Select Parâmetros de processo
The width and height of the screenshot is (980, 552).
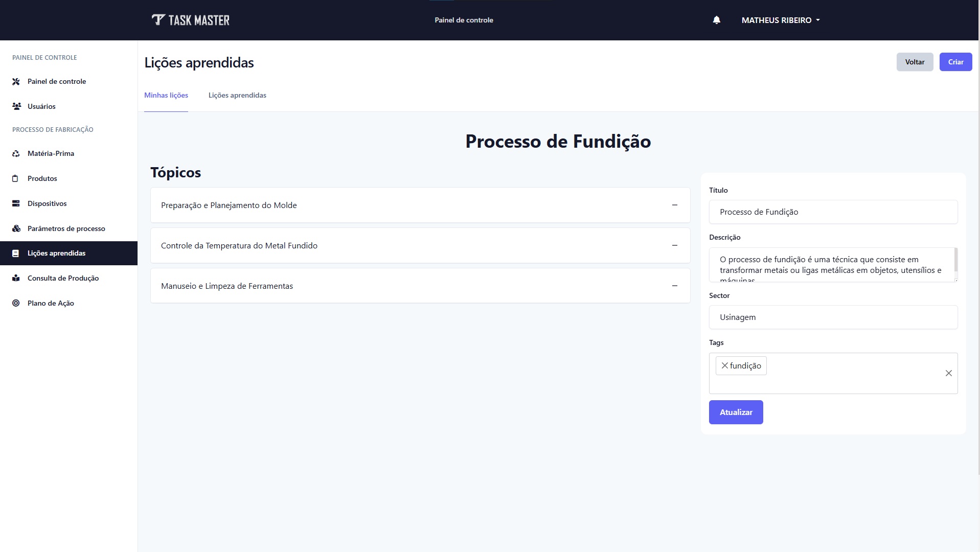[66, 228]
